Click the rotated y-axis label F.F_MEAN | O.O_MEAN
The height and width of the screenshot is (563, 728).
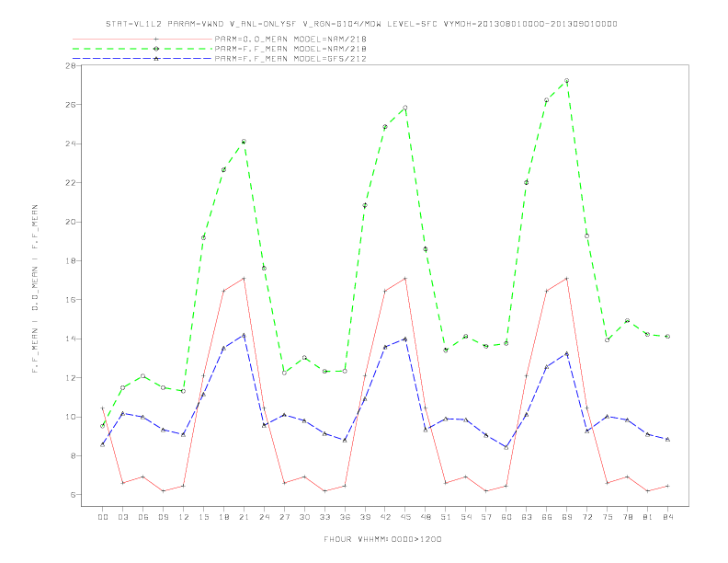(x=35, y=289)
